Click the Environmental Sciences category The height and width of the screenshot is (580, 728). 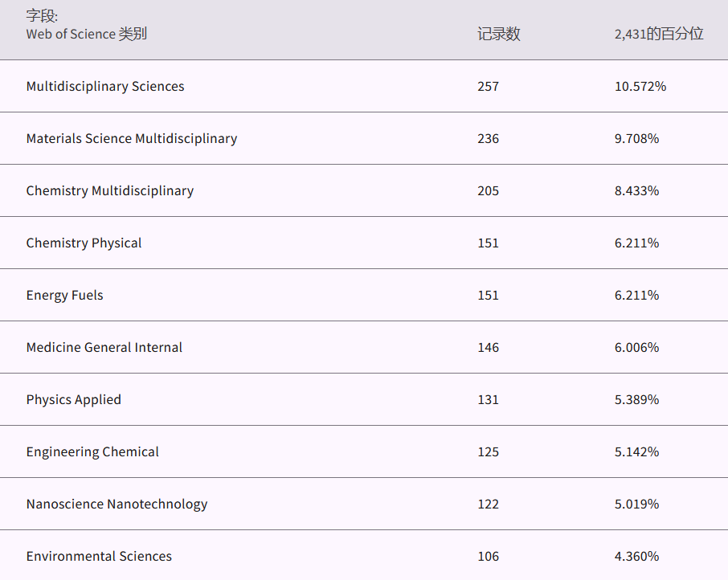click(x=99, y=556)
